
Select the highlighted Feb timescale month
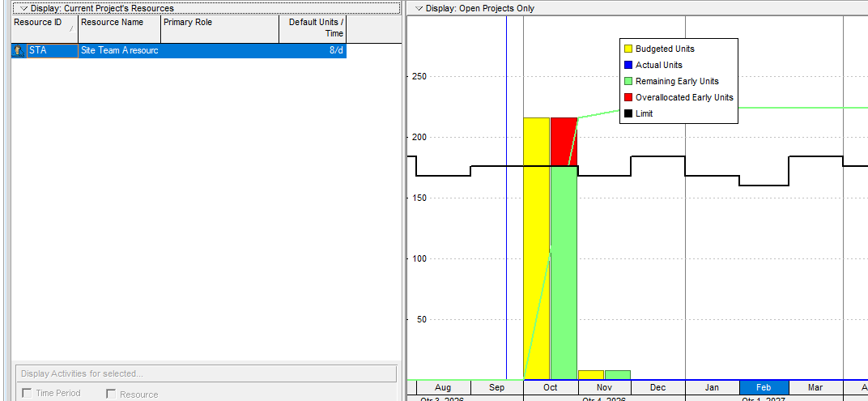764,388
